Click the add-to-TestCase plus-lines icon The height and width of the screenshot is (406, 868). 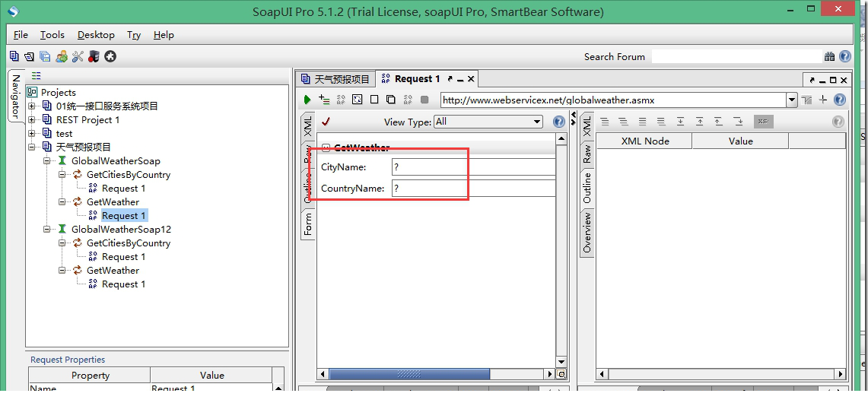tap(324, 100)
